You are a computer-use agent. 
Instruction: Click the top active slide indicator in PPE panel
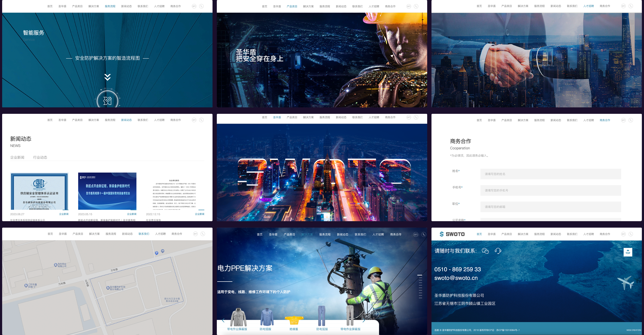[420, 275]
